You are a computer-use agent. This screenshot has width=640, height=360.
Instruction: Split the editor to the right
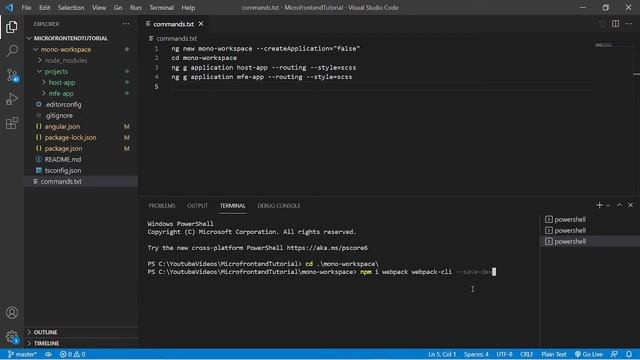click(x=615, y=24)
